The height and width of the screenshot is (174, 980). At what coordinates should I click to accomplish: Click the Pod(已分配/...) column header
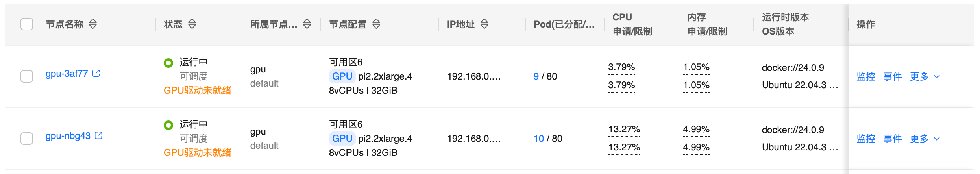(564, 24)
